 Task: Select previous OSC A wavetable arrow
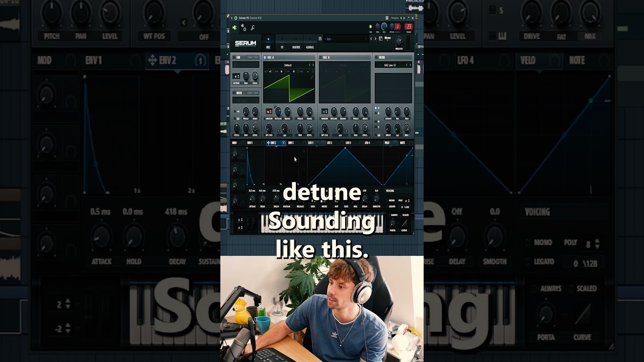(x=309, y=65)
